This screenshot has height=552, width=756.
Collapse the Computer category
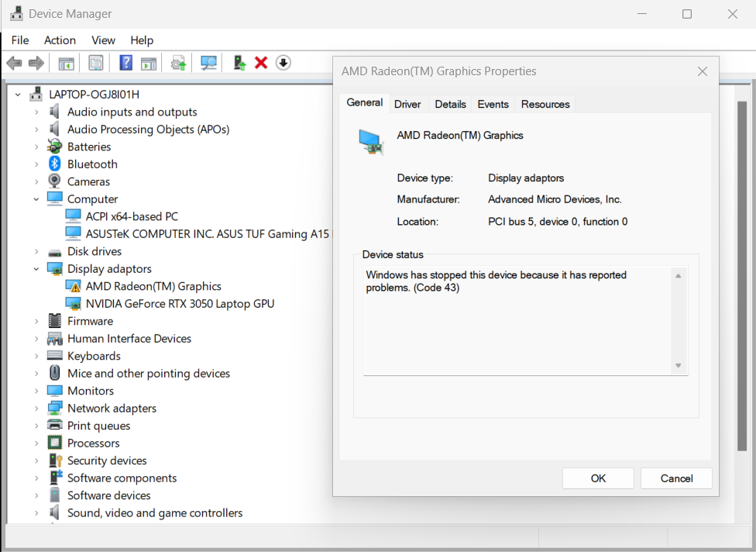36,198
